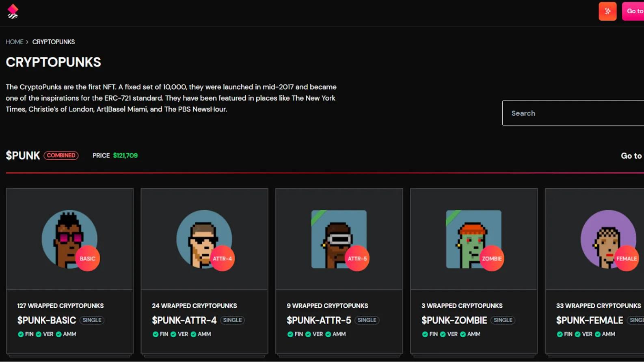Click the SINGLE badge beside $PUNK-ZOMBIE
Screen dimensions: 644x362
pos(503,320)
